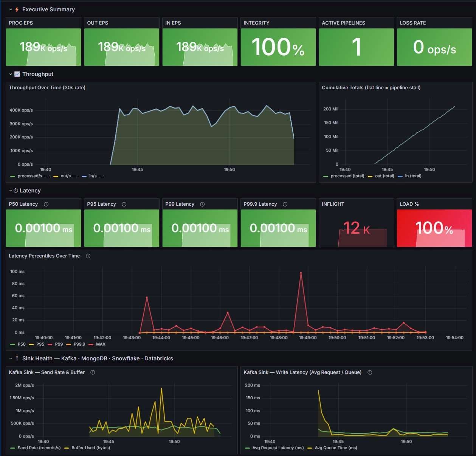Click the 200 Mil y-axis label

click(331, 109)
